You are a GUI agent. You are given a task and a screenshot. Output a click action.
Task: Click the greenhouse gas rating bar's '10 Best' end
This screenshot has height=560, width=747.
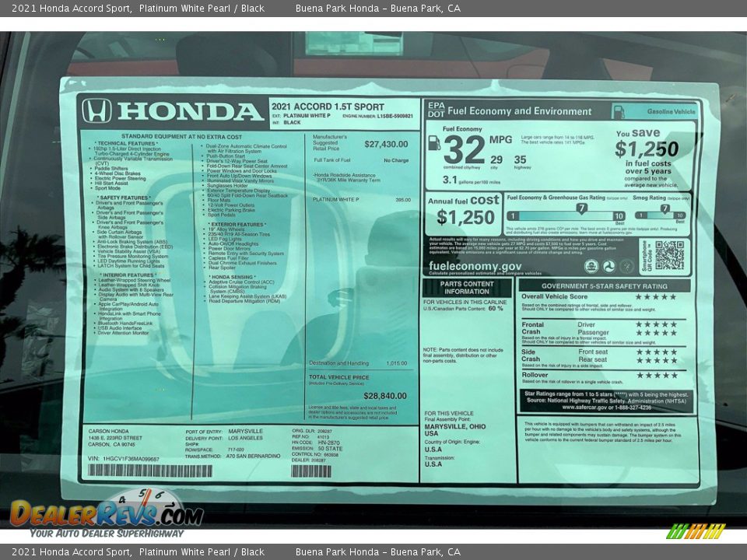point(619,217)
